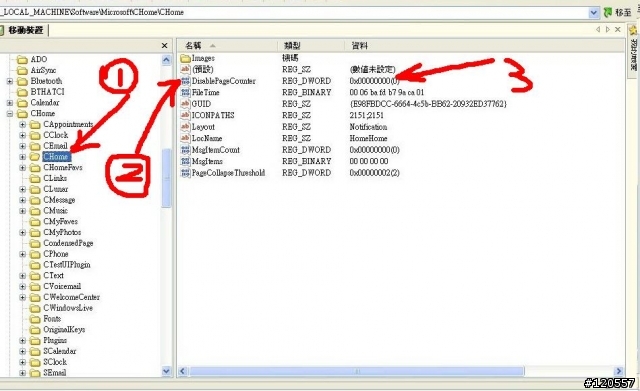This screenshot has height=391, width=640.
Task: Click the tree scrollbar down arrow
Action: point(166,371)
